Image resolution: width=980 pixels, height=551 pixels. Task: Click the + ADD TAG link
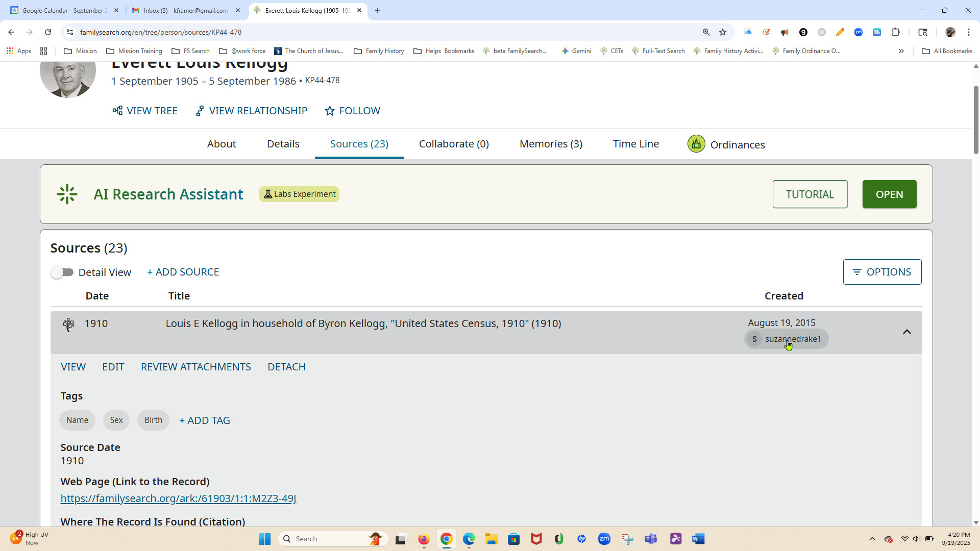pyautogui.click(x=205, y=420)
